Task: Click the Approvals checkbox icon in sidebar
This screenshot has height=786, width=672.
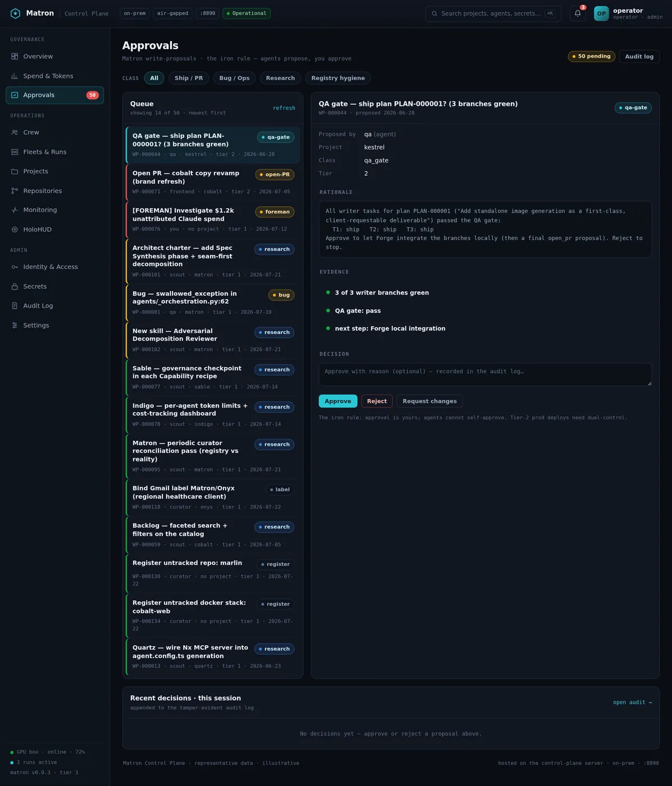Action: click(x=15, y=95)
